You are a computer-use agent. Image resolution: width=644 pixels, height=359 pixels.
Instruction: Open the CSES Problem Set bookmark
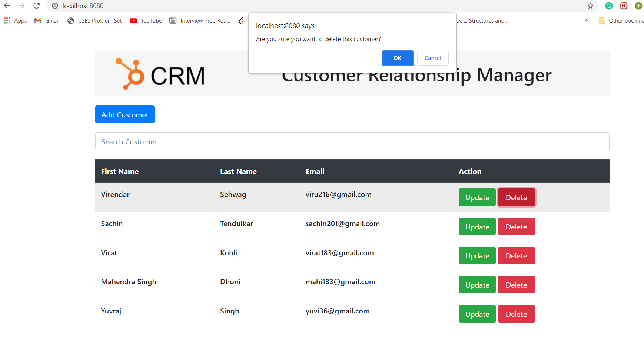[x=94, y=21]
